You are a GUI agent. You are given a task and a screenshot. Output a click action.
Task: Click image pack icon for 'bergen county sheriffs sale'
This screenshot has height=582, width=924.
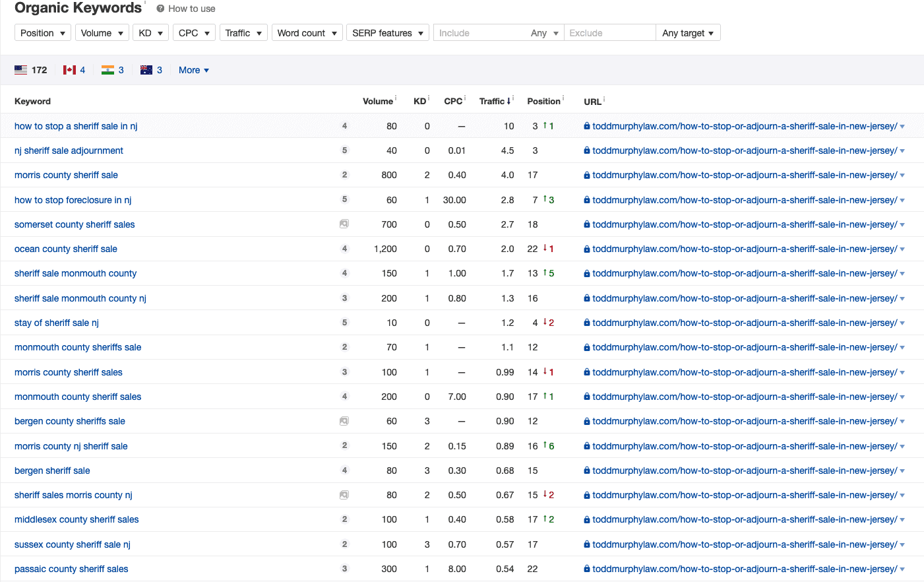(x=344, y=421)
